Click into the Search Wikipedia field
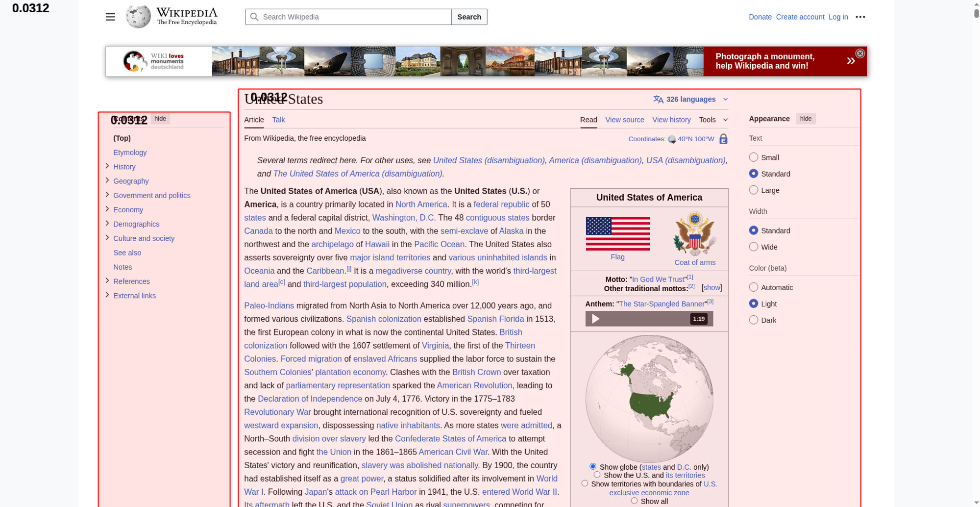Viewport: 980px width, 507px height. coord(348,17)
